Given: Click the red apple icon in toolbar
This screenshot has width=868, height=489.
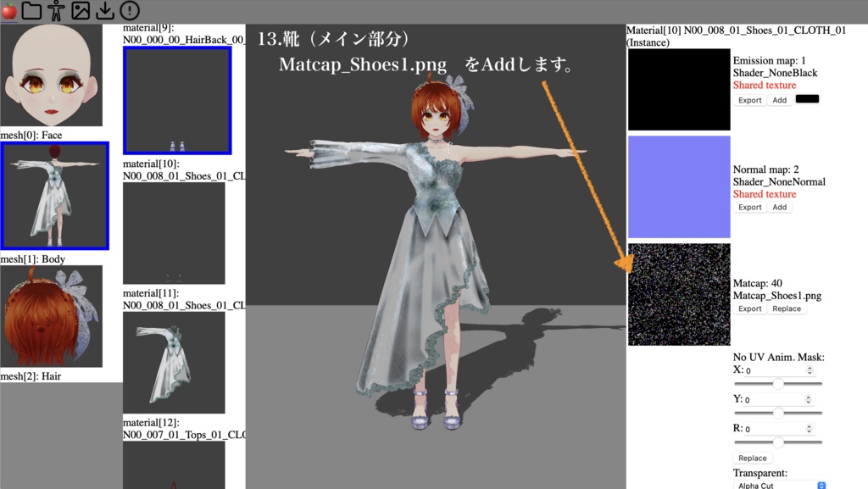Looking at the screenshot, I should [9, 10].
